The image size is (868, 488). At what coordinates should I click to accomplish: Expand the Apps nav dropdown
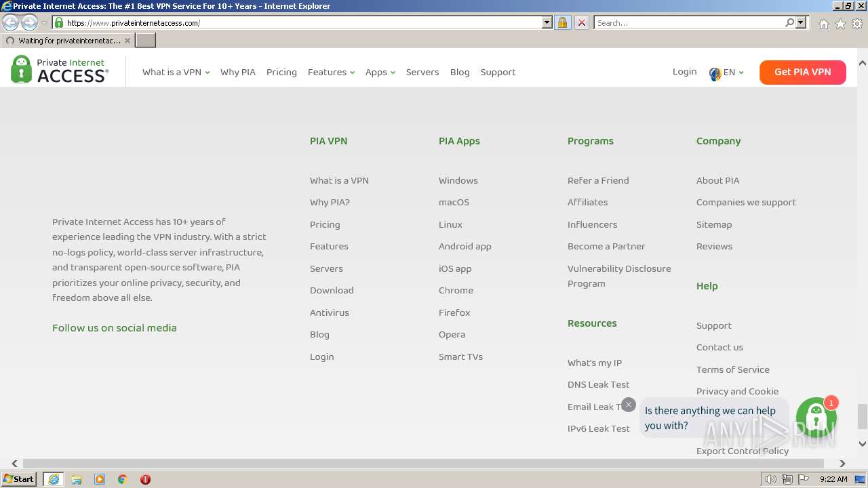pyautogui.click(x=380, y=72)
